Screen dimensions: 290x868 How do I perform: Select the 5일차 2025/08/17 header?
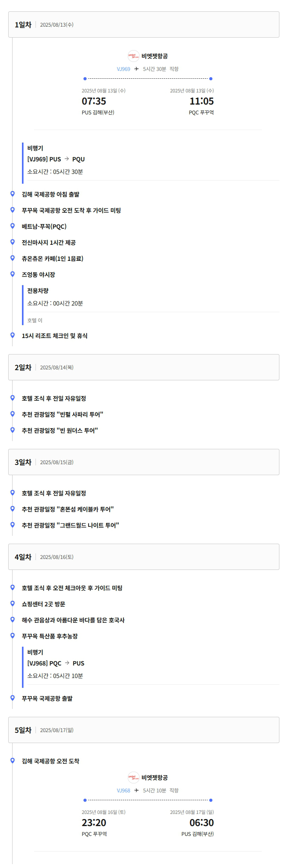(x=144, y=730)
